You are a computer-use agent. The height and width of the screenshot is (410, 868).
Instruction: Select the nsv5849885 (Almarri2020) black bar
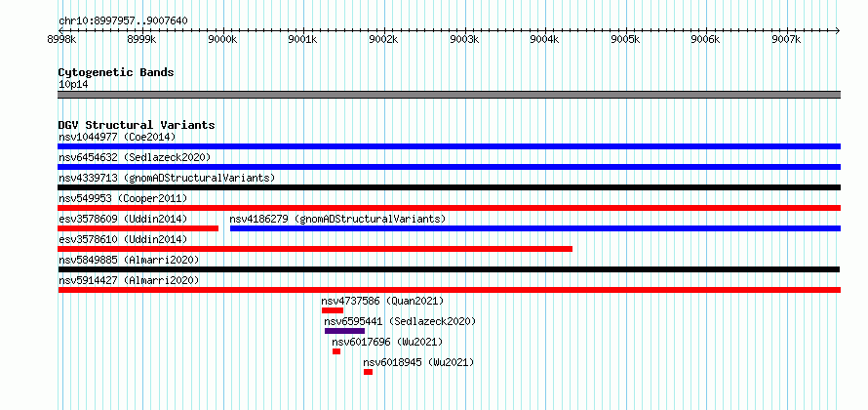[x=449, y=269]
